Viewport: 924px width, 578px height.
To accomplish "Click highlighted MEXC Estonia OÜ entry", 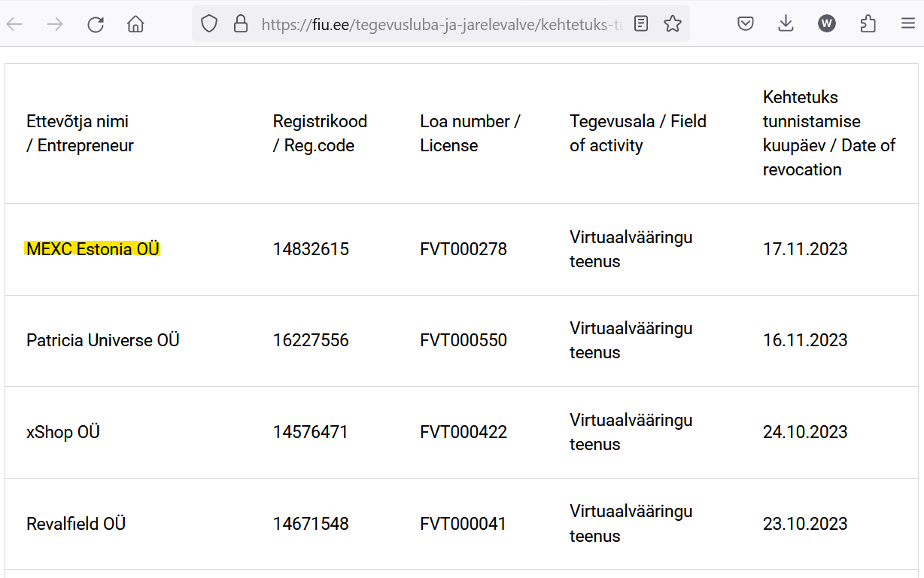I will coord(93,249).
